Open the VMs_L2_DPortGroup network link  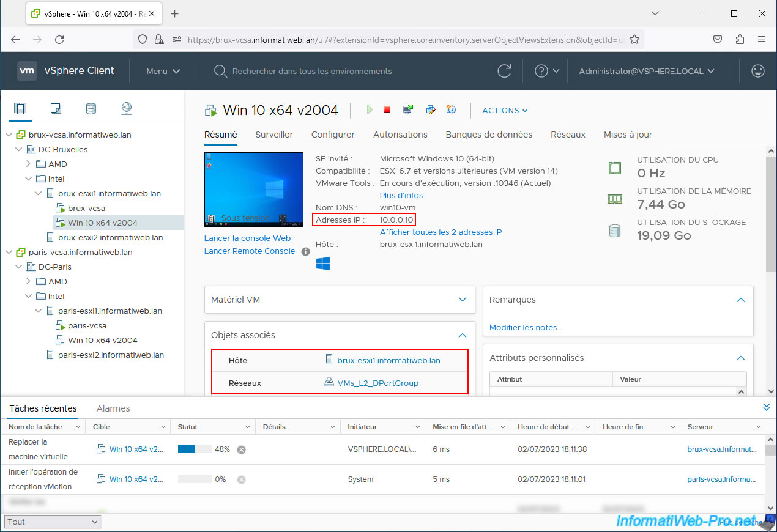pos(378,383)
